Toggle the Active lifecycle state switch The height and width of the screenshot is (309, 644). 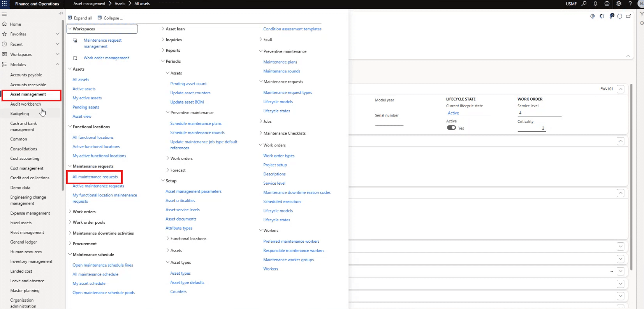point(451,128)
